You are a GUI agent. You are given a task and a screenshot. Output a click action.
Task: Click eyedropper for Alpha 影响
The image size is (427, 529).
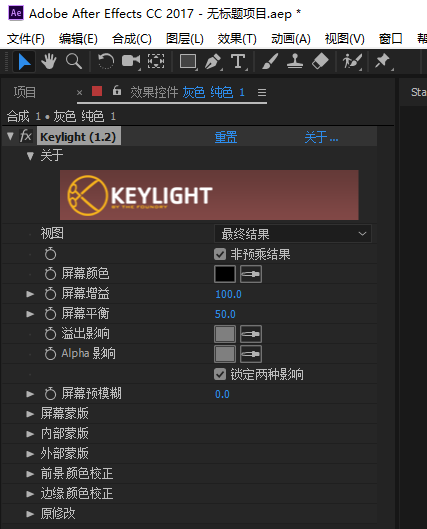click(x=251, y=354)
